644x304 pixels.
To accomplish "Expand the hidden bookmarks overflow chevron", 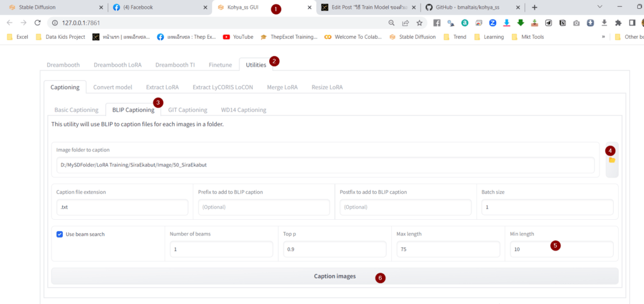I will pyautogui.click(x=604, y=37).
